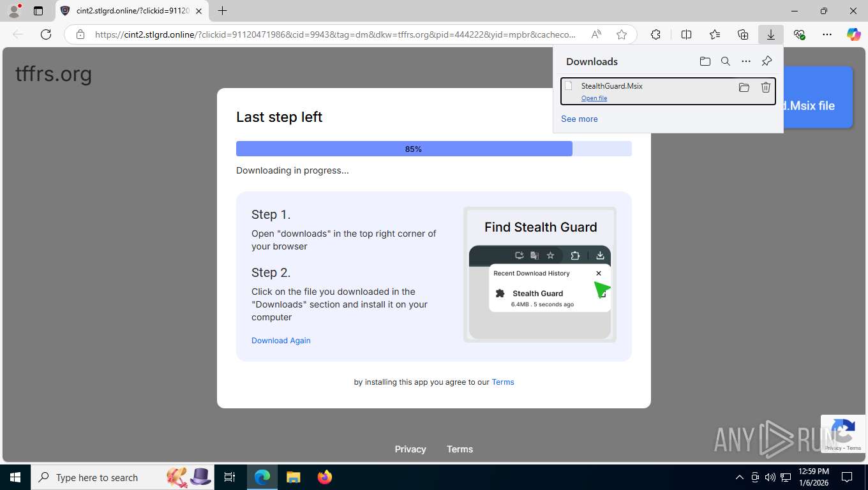The height and width of the screenshot is (490, 868).
Task: Click the blue .Msix file button
Action: [x=818, y=98]
